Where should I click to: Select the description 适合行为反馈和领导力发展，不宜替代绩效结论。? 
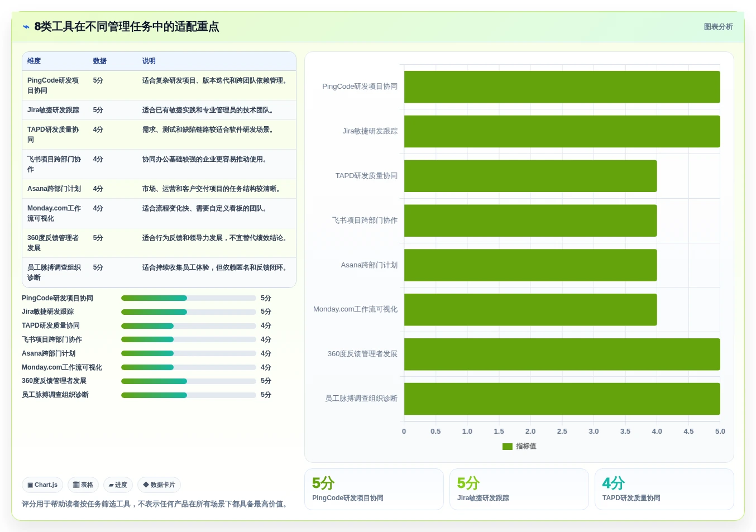(x=216, y=238)
